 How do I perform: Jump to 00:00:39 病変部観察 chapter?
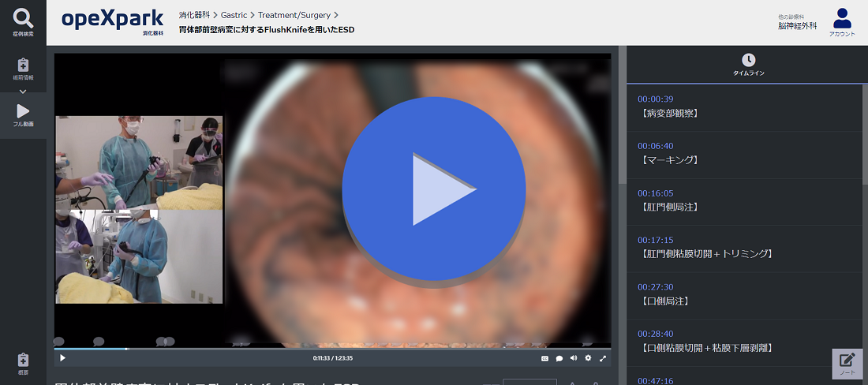click(x=743, y=108)
